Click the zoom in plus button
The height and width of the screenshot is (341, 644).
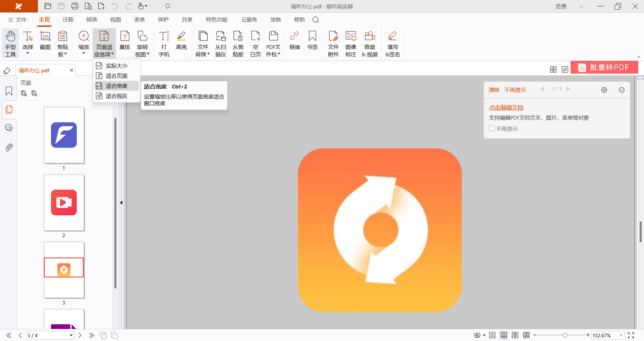pos(588,335)
